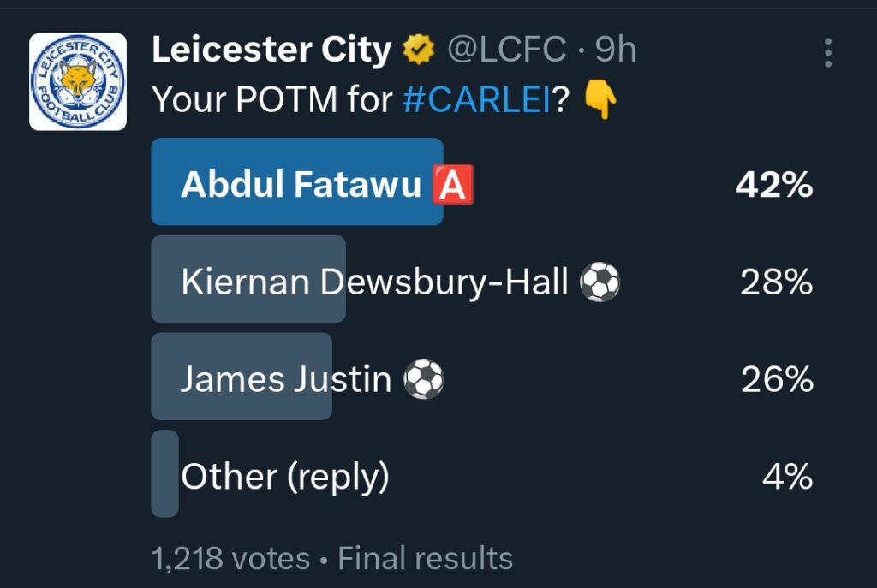Open the @LCFC handle profile
Viewport: 877px width, 588px height.
pos(506,51)
